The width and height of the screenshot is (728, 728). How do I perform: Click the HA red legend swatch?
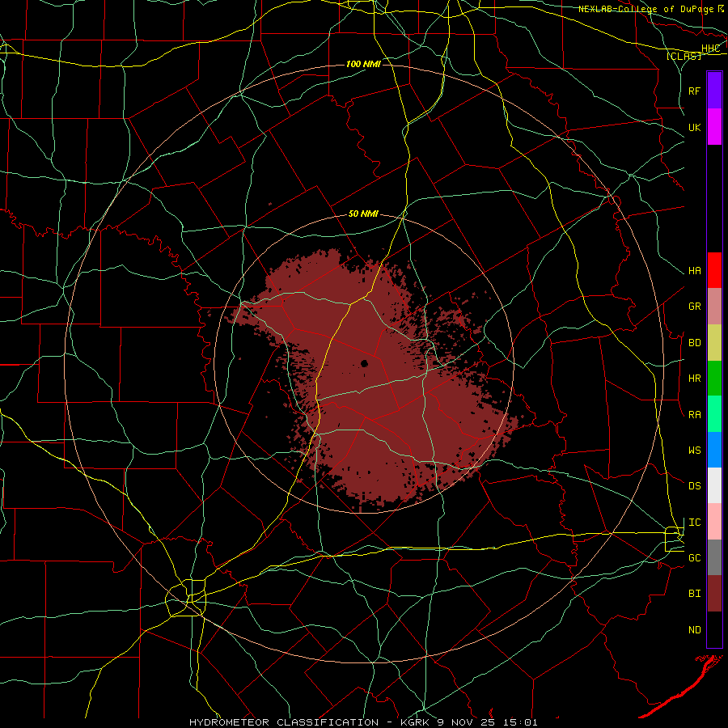[714, 270]
